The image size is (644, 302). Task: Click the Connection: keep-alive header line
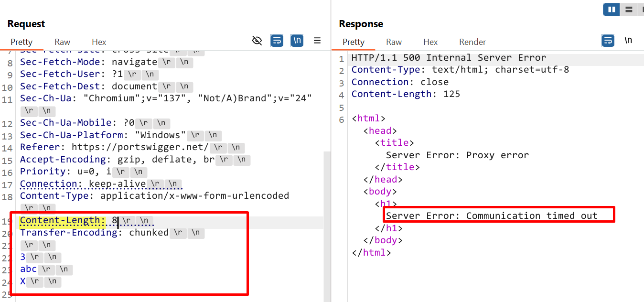click(83, 184)
